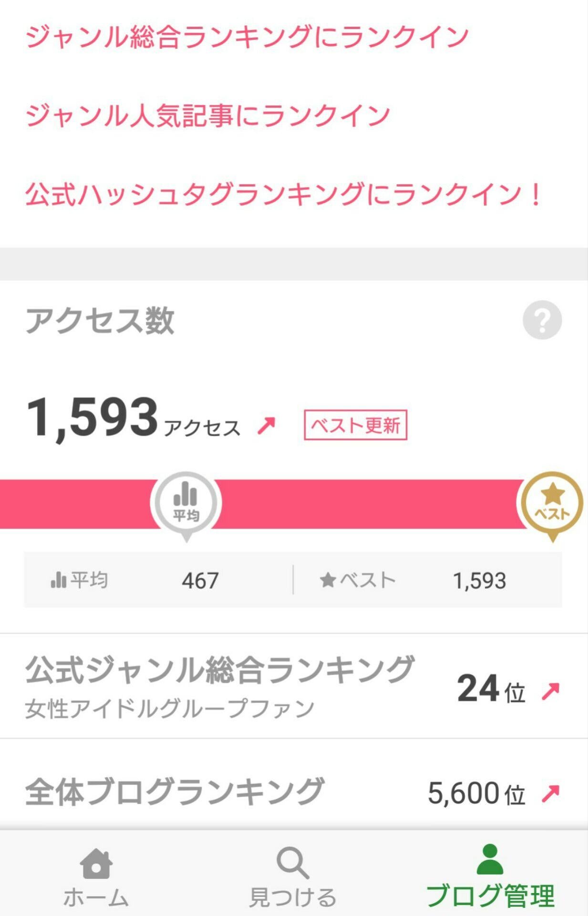Tap the gold best star marker

click(552, 503)
